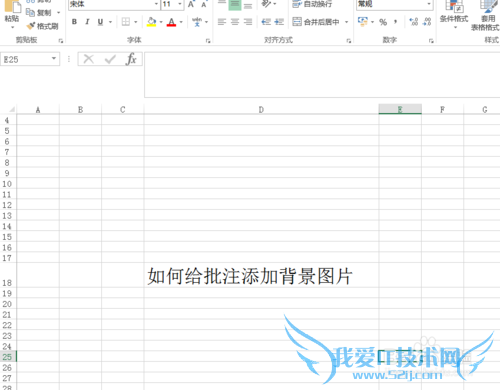Open Conditional Formatting (条件格式)
This screenshot has width=500, height=390.
click(454, 14)
